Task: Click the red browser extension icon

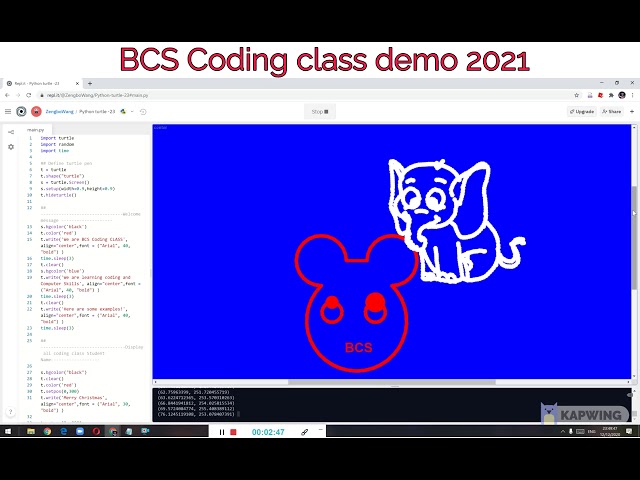Action: tap(600, 95)
